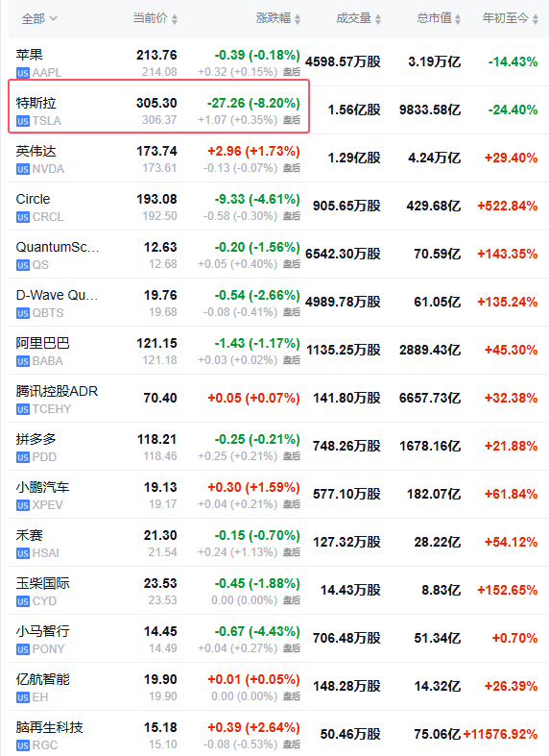549x756 pixels.
Task: Open the 全部 filter dropdown
Action: coord(39,19)
